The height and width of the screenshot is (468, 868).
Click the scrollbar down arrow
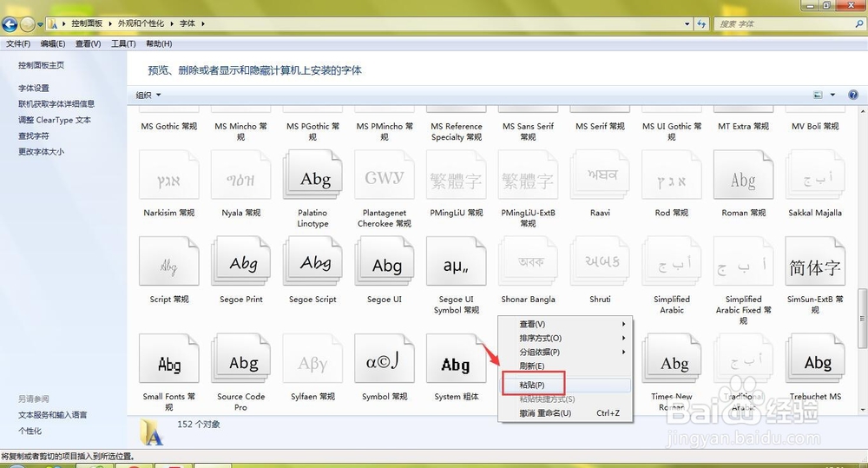(863, 411)
